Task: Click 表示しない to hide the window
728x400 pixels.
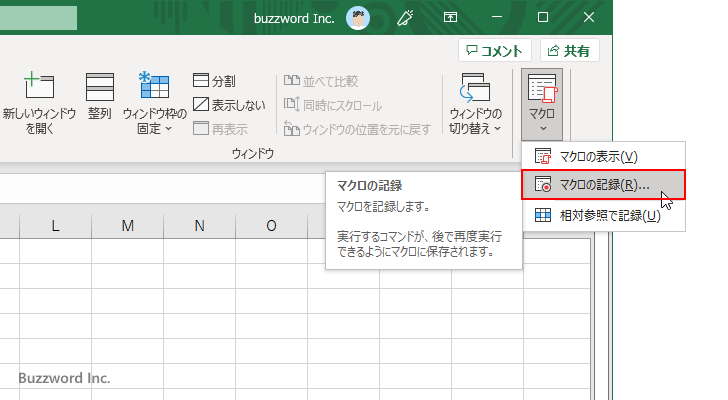Action: [229, 105]
